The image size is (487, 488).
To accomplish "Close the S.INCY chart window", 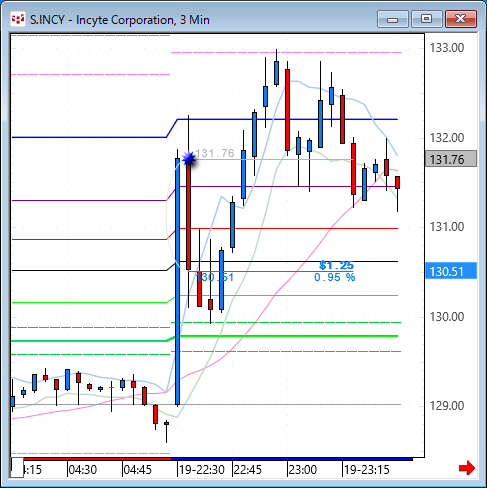I will [461, 19].
